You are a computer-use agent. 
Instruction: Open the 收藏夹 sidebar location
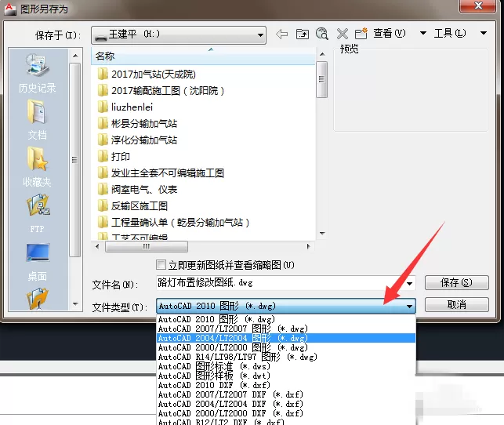coord(38,167)
